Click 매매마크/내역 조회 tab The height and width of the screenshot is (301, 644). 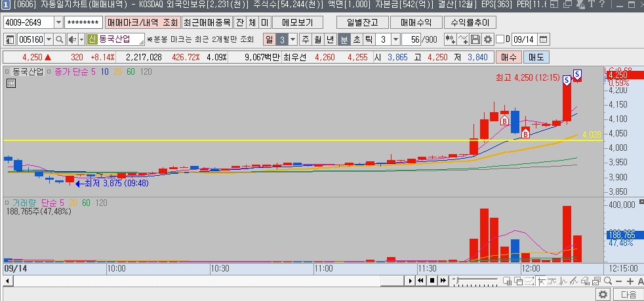click(143, 22)
